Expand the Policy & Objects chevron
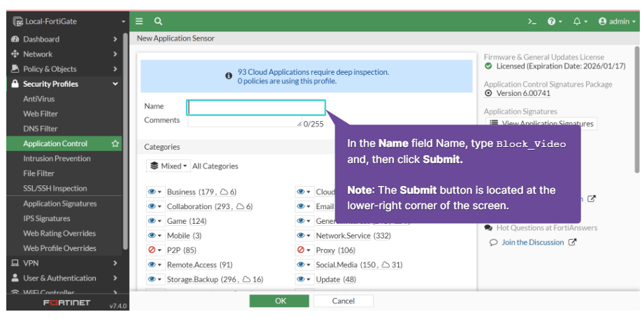644x335 pixels. point(115,69)
